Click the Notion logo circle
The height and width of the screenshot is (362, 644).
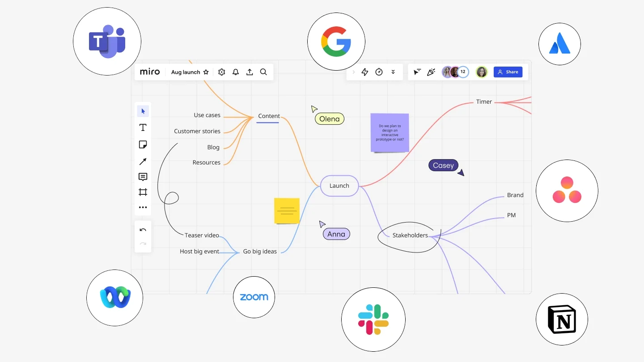click(x=562, y=320)
